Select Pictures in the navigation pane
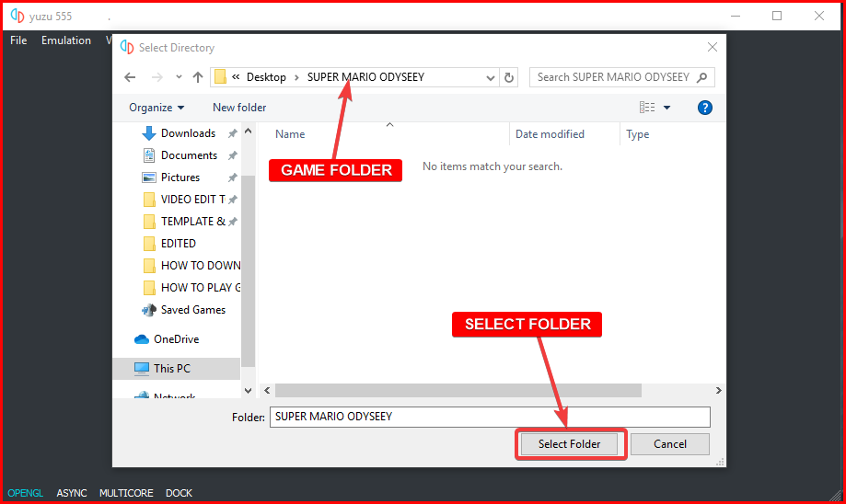Image resolution: width=846 pixels, height=504 pixels. pyautogui.click(x=180, y=178)
